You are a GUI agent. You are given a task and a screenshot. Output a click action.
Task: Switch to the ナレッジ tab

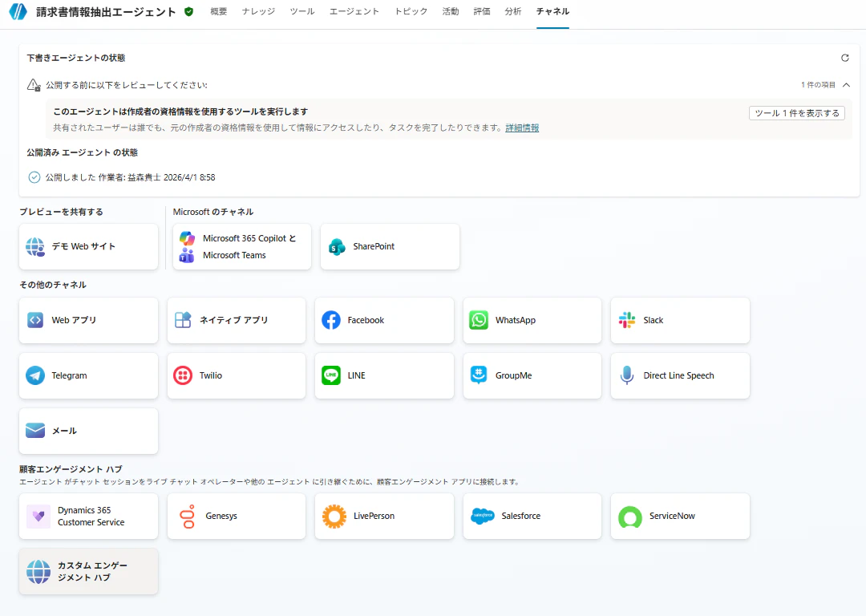(258, 11)
